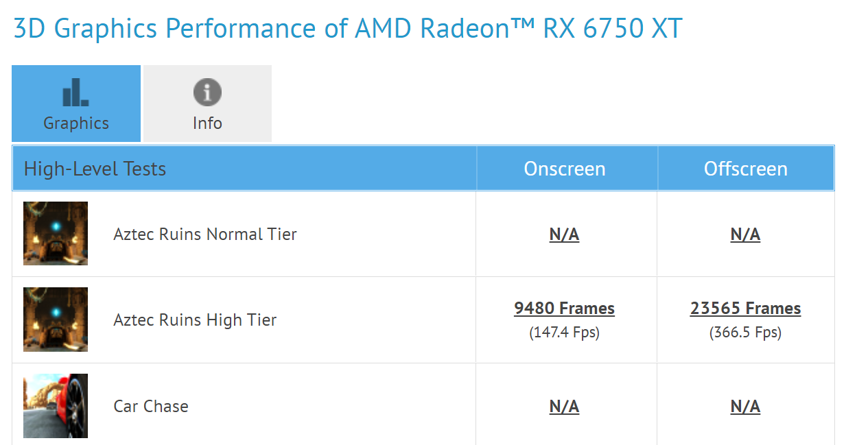The width and height of the screenshot is (868, 445).
Task: Click the Offscreen column header
Action: 746,168
